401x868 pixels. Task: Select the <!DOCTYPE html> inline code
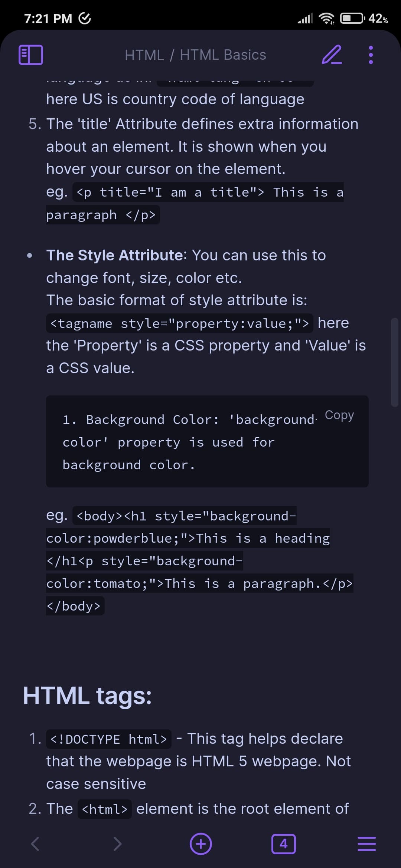point(108,739)
